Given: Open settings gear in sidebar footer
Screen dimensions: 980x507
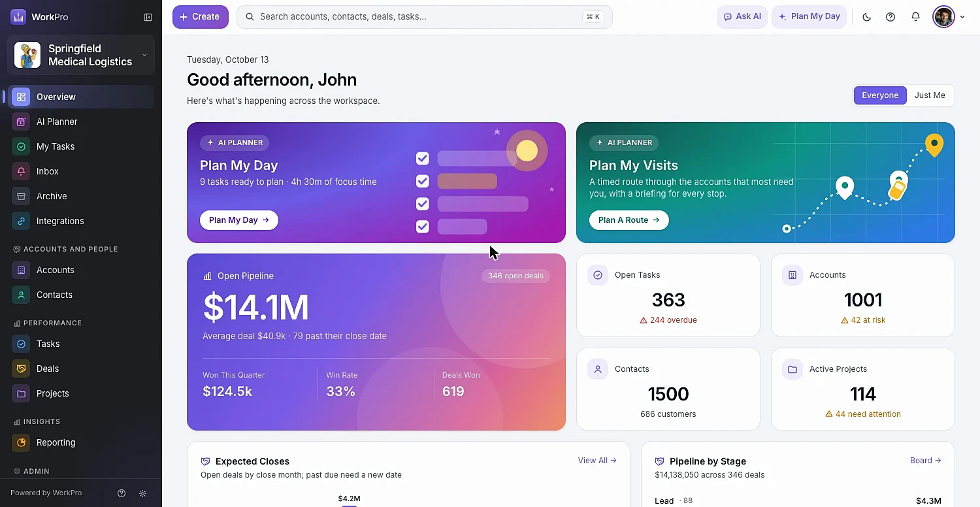Looking at the screenshot, I should click(142, 493).
